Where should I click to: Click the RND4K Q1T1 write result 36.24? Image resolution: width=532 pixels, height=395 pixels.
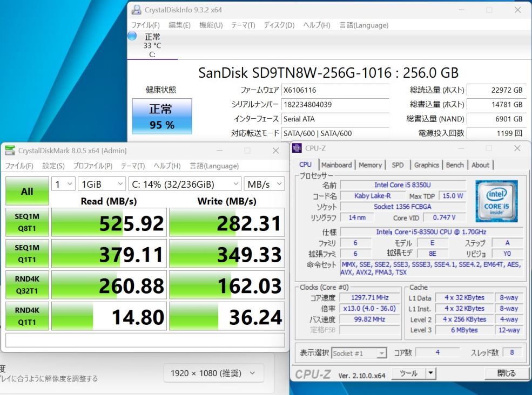[227, 316]
